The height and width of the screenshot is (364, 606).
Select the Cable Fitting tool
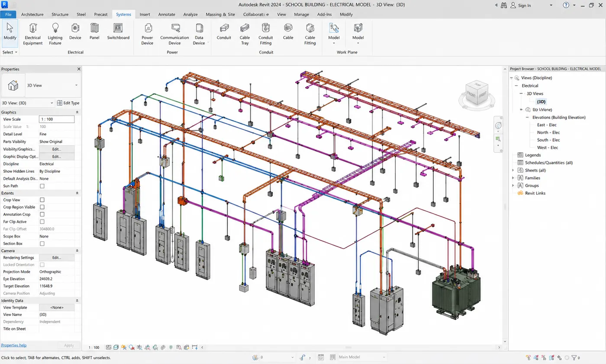click(x=310, y=34)
